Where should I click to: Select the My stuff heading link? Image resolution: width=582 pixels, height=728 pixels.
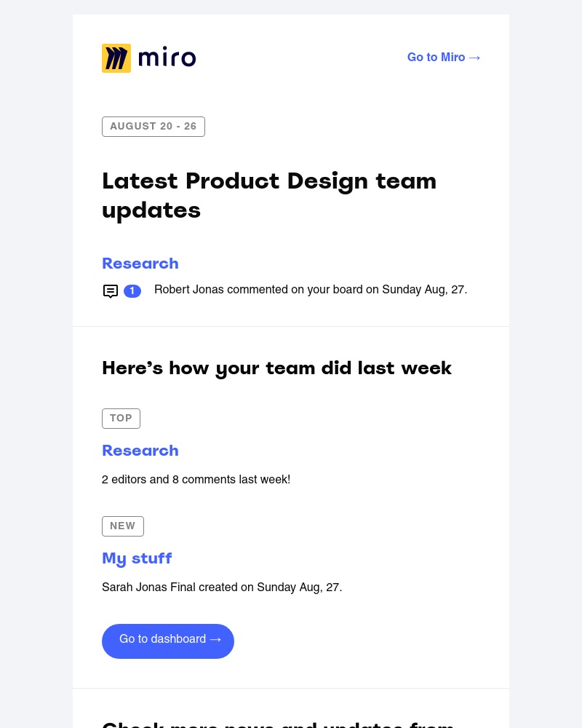tap(137, 559)
